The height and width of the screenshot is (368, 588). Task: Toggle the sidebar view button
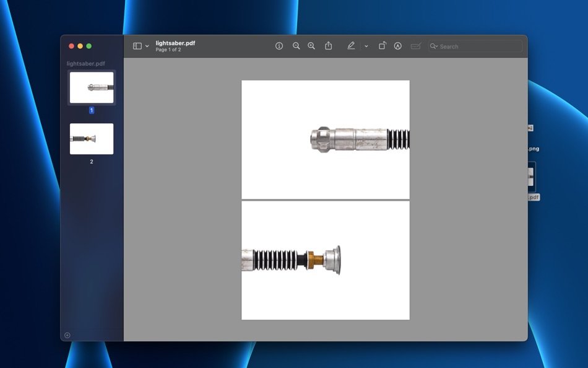pyautogui.click(x=137, y=46)
